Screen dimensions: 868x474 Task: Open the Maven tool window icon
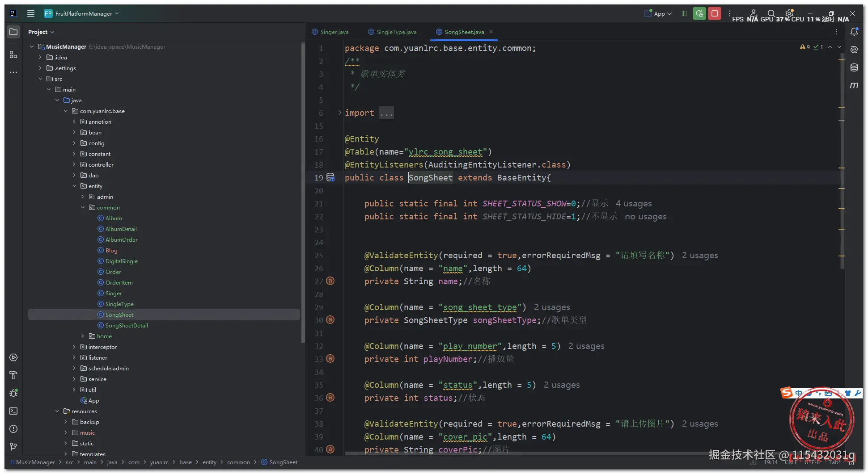tap(854, 85)
